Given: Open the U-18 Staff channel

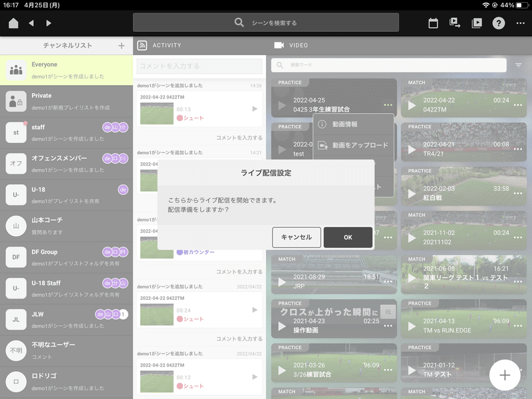Looking at the screenshot, I should 66,289.
